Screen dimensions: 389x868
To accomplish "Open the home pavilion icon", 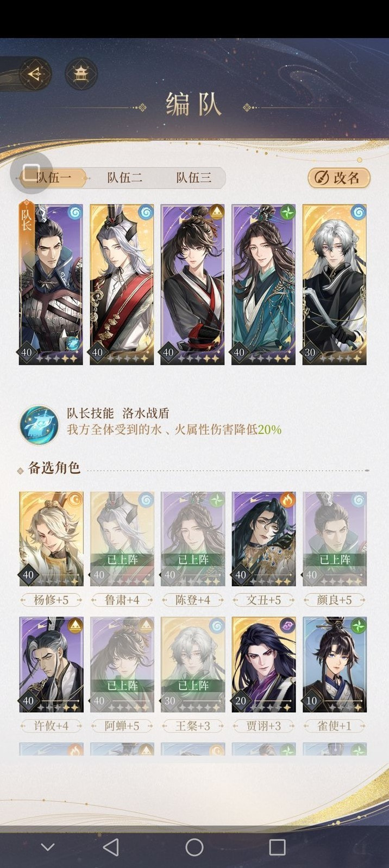I will coord(81,74).
